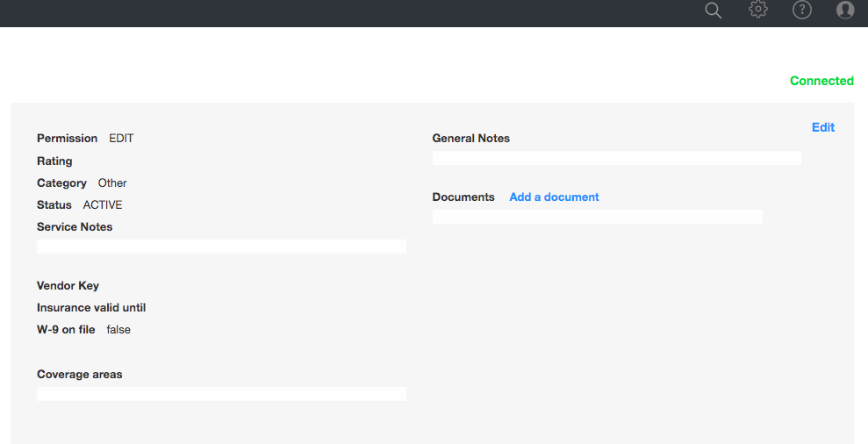Click the Service Notes text field
The height and width of the screenshot is (444, 868).
pyautogui.click(x=221, y=247)
